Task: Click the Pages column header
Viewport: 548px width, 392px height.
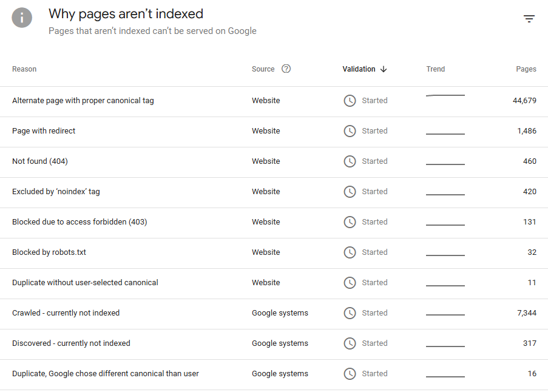Action: coord(526,69)
